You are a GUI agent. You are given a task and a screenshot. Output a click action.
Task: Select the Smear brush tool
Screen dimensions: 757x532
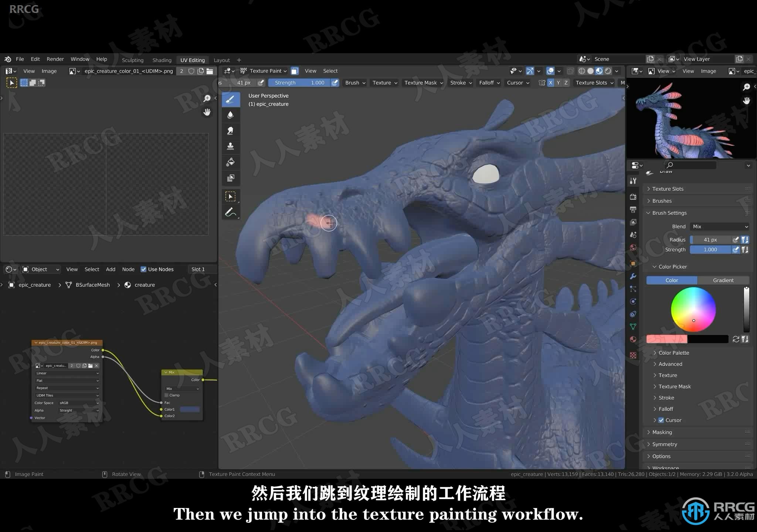[230, 131]
